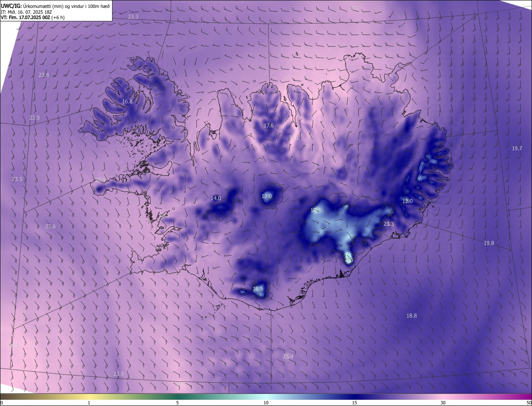
Task: Click the 25.4 value label
Action: [x=288, y=356]
